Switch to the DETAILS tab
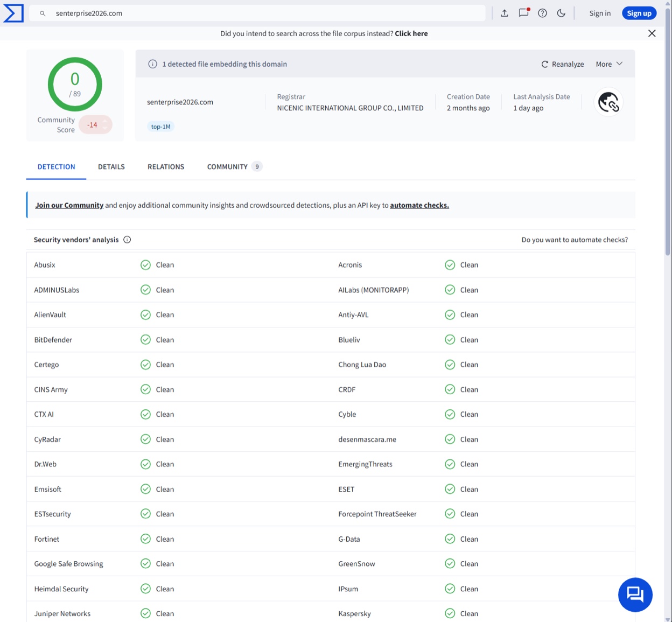Screen dimensions: 672x622 click(x=111, y=167)
